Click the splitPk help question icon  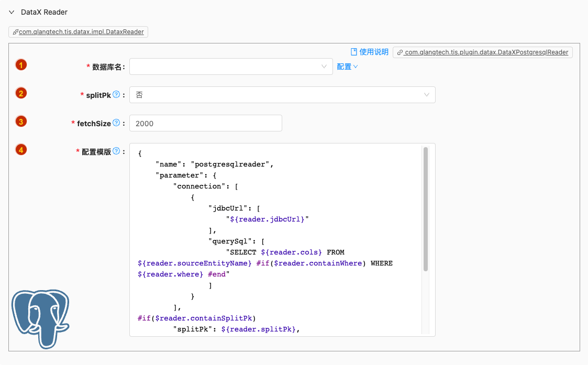point(116,95)
